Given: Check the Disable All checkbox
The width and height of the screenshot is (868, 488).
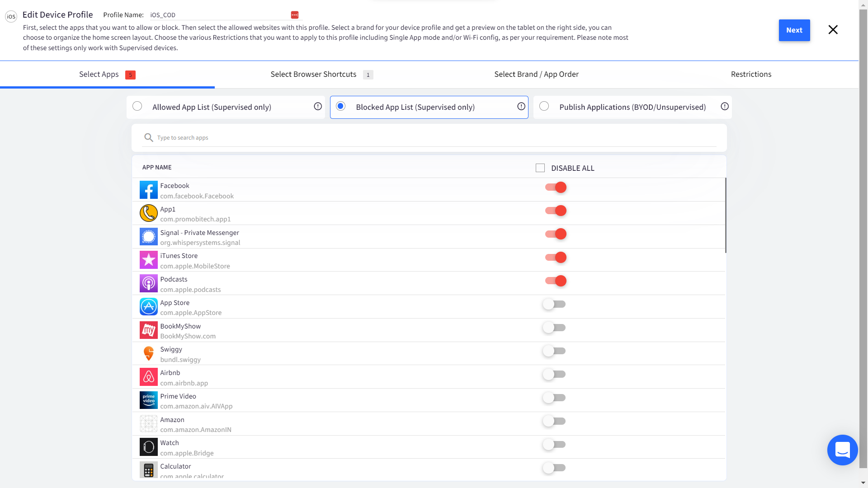Looking at the screenshot, I should click(x=540, y=168).
